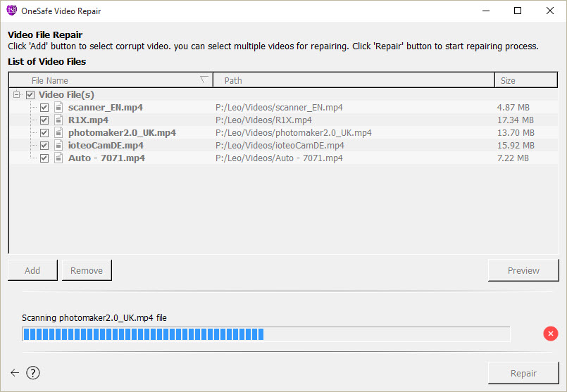This screenshot has width=567, height=392.
Task: Select the ioteoCamDE.mp4 file name
Action: [x=106, y=145]
